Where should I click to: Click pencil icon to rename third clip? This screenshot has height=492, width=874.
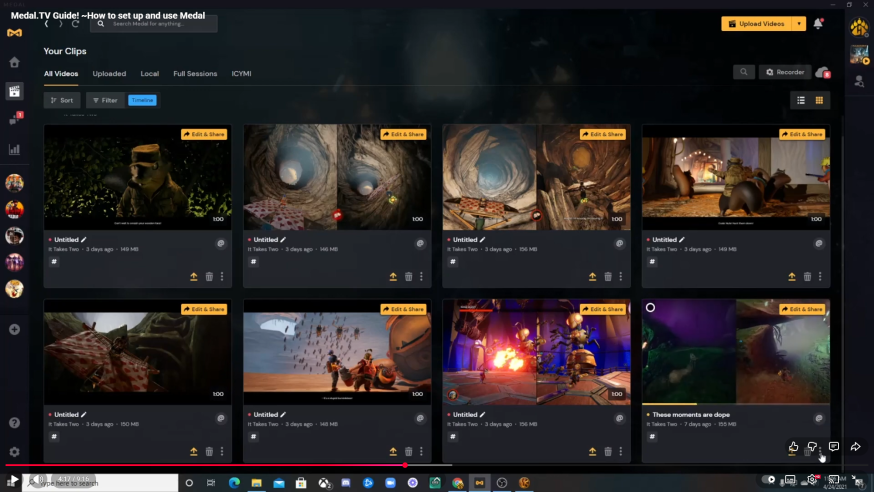click(483, 240)
